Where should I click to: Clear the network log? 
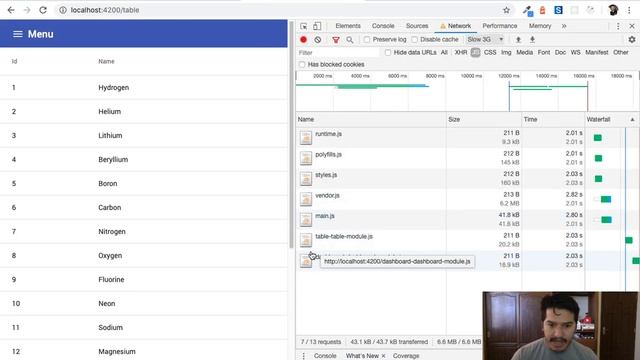tap(318, 40)
